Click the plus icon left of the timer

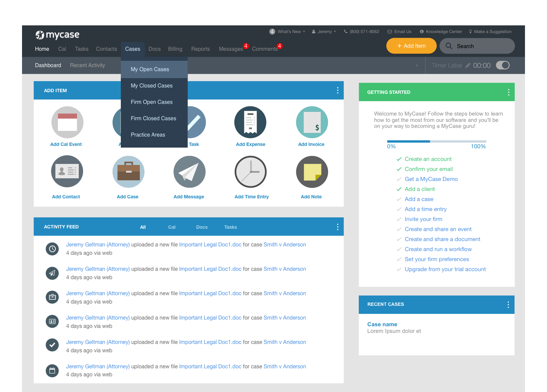[x=417, y=65]
